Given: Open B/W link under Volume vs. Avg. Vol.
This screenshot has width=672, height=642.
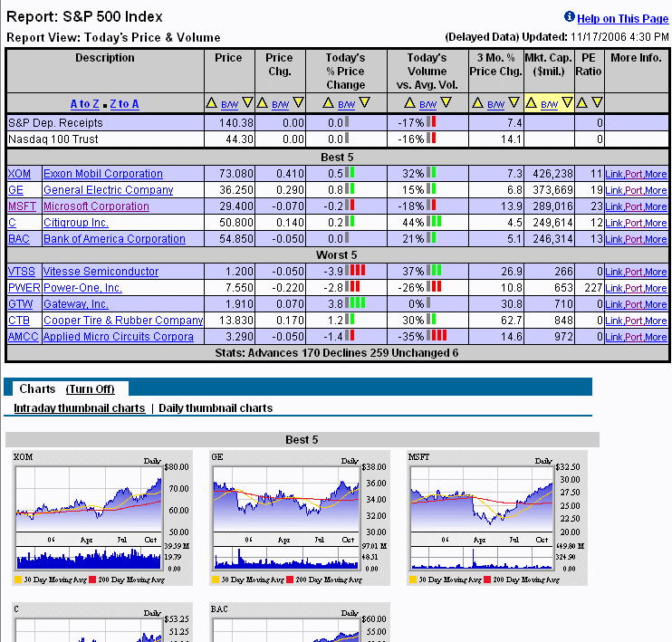Looking at the screenshot, I should [427, 104].
